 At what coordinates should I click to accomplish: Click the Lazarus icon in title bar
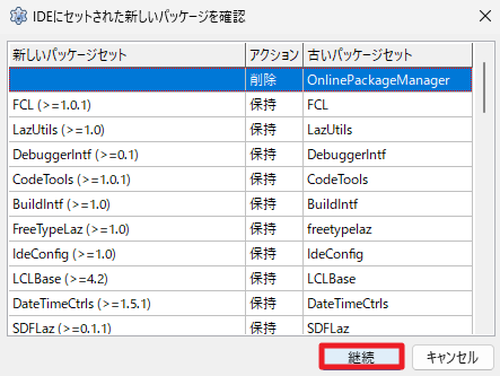18,16
